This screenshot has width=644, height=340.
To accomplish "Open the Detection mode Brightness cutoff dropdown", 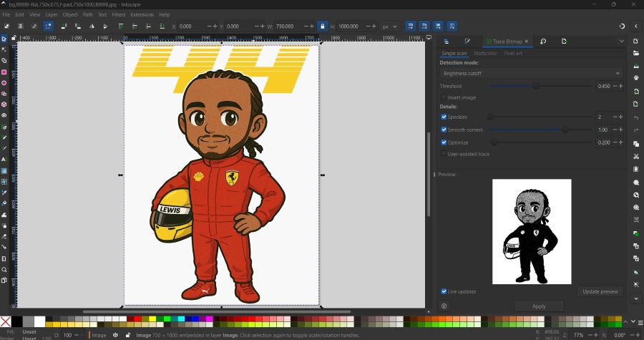I will coord(532,73).
